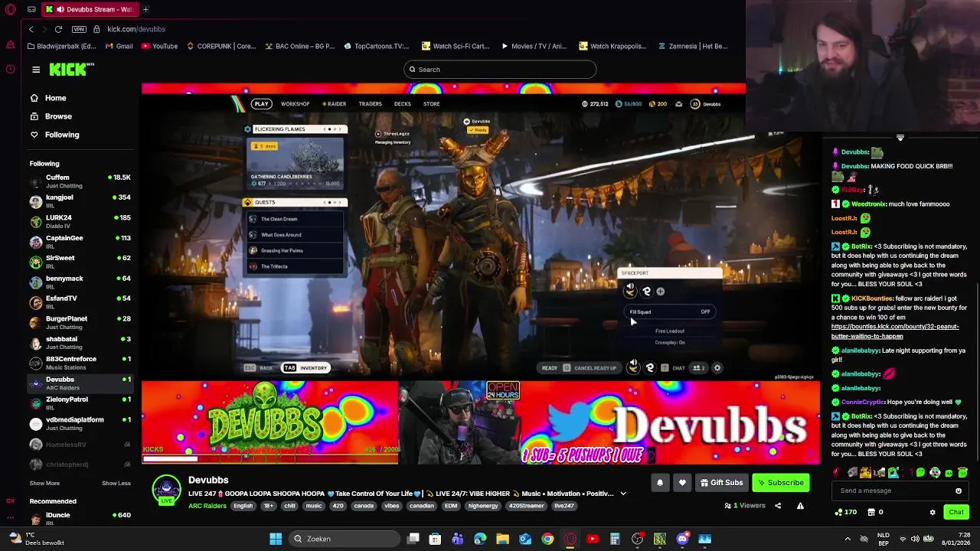Open iDuncie recommended channel
The width and height of the screenshot is (980, 551).
(x=80, y=517)
